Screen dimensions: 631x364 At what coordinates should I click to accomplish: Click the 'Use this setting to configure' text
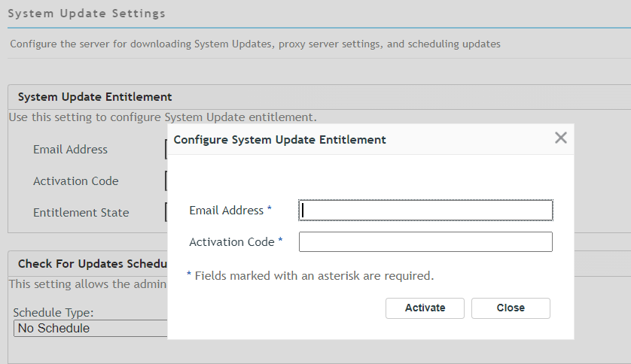[162, 117]
